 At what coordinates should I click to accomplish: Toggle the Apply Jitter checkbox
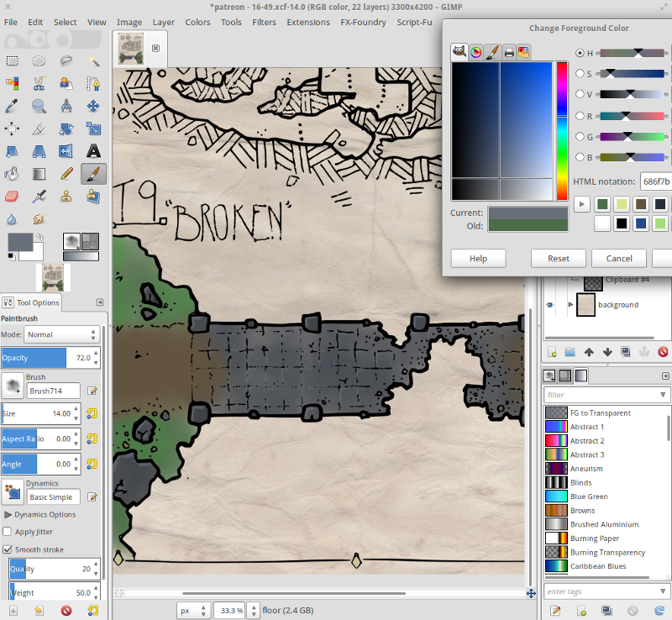pyautogui.click(x=8, y=531)
